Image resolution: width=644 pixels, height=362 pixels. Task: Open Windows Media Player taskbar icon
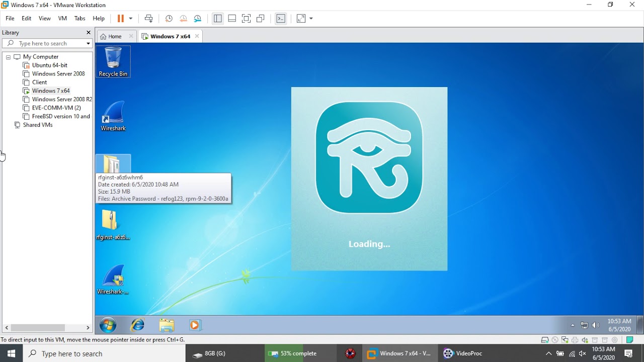point(195,325)
